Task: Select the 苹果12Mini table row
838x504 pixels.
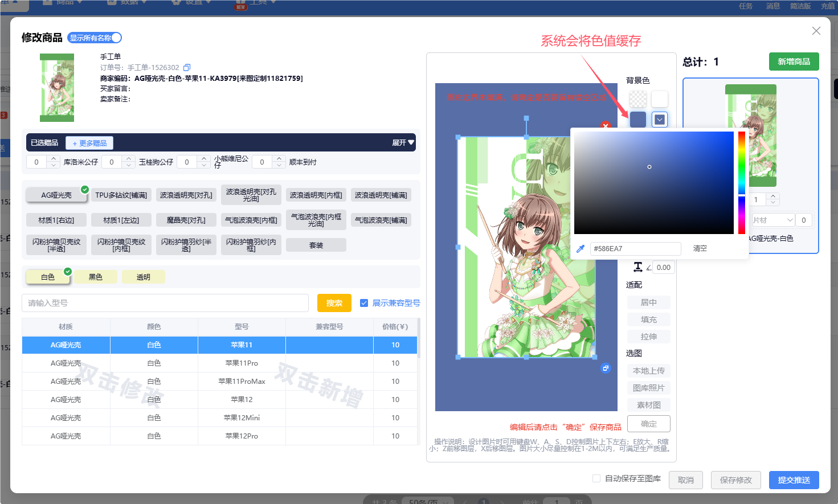Action: tap(219, 418)
